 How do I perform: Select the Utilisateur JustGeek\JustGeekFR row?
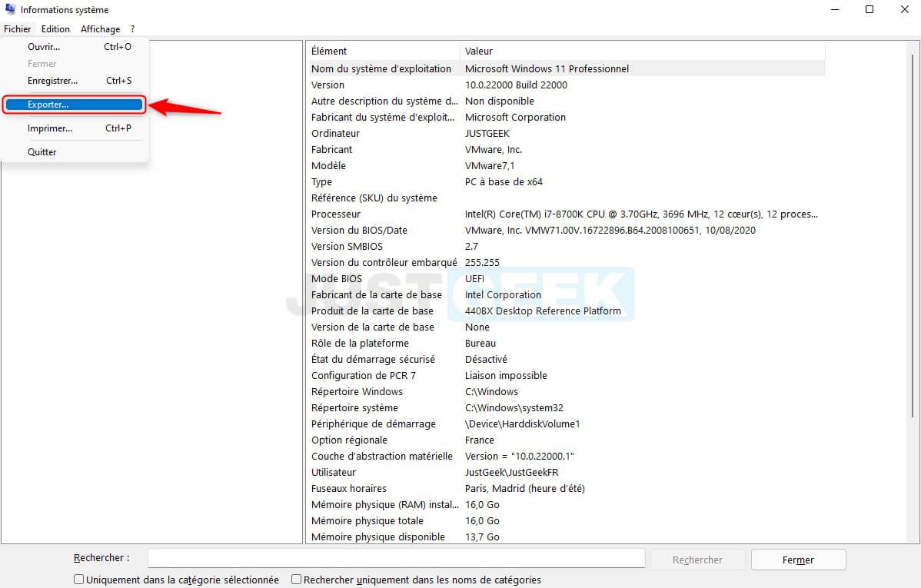[x=566, y=473]
